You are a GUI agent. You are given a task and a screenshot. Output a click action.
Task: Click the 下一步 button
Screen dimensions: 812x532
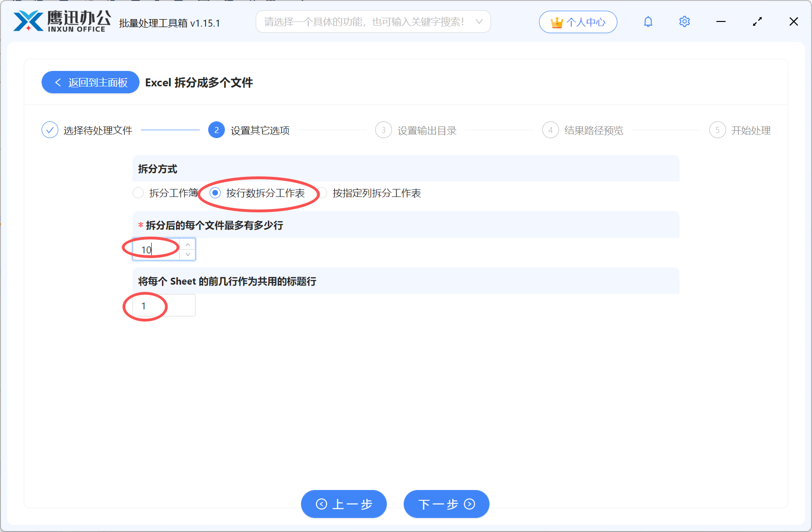tap(446, 504)
